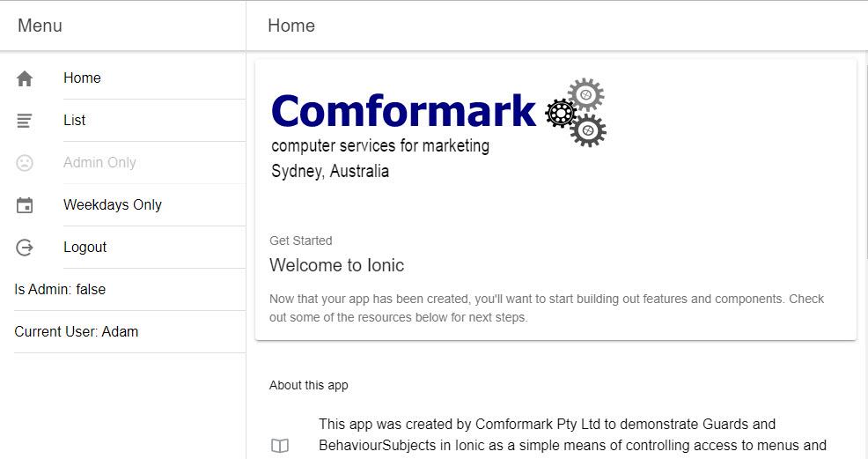Click the 'Is Admin: false' status text
The image size is (868, 459).
click(x=60, y=290)
